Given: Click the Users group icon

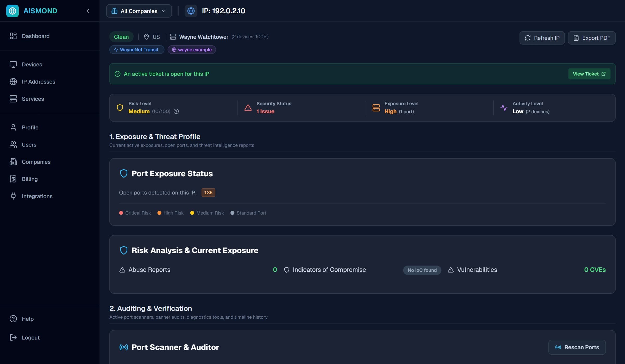Looking at the screenshot, I should click(x=13, y=145).
